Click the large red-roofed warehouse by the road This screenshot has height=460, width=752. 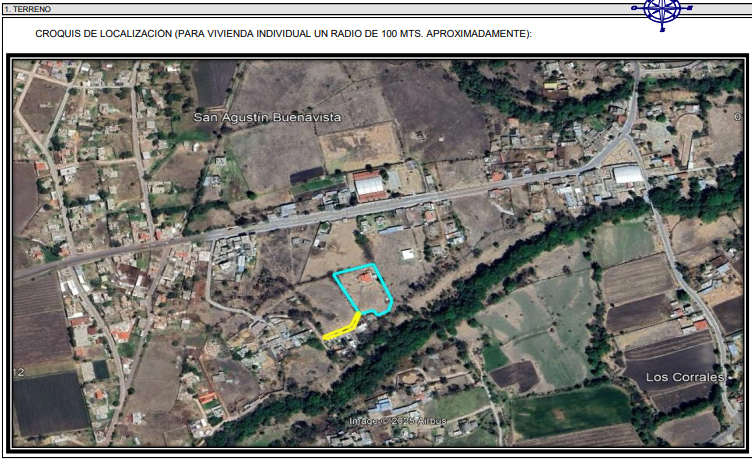click(368, 186)
